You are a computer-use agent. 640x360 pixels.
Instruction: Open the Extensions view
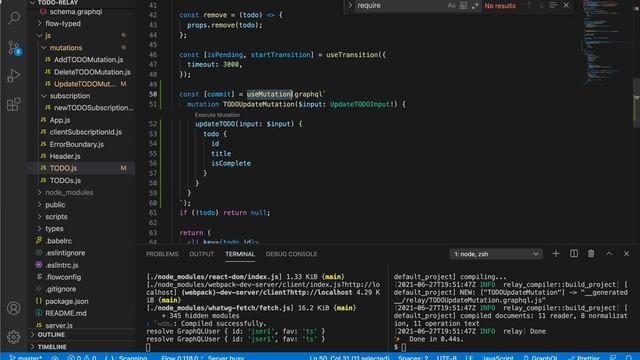[14, 104]
